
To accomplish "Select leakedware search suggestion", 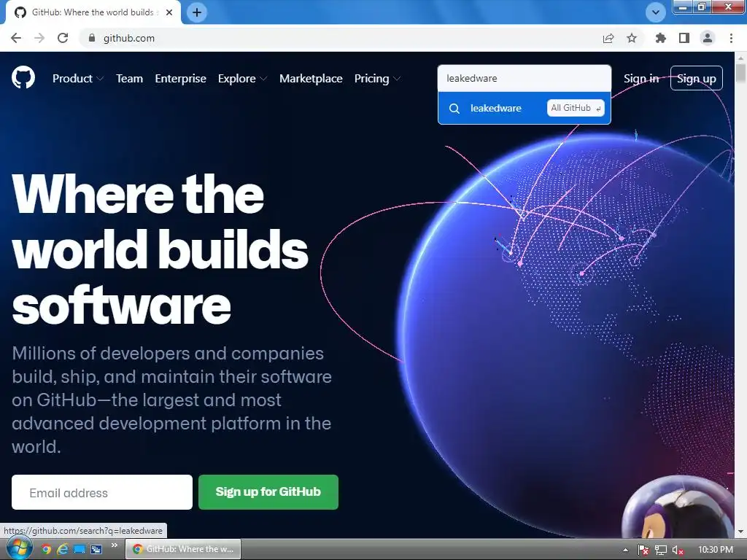I will pos(524,108).
